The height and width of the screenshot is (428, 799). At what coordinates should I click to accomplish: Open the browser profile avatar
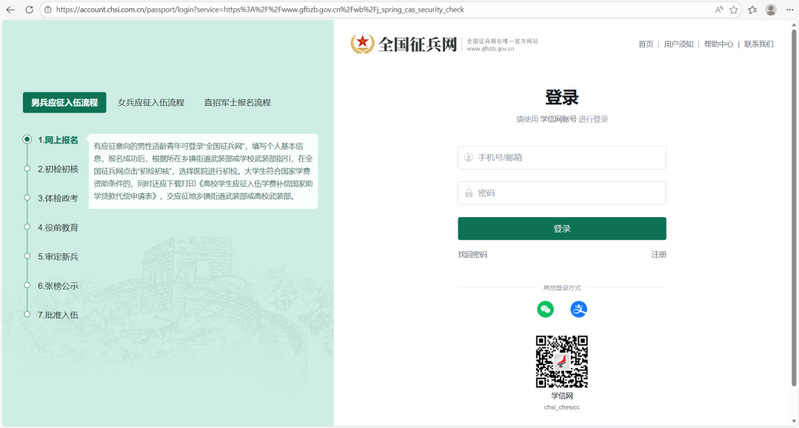click(771, 9)
